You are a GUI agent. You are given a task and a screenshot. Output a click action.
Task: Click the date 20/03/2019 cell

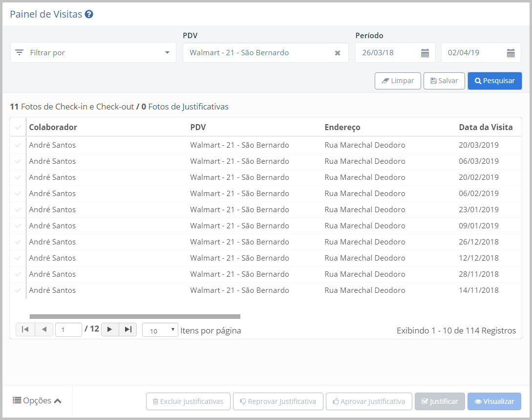[x=479, y=145]
